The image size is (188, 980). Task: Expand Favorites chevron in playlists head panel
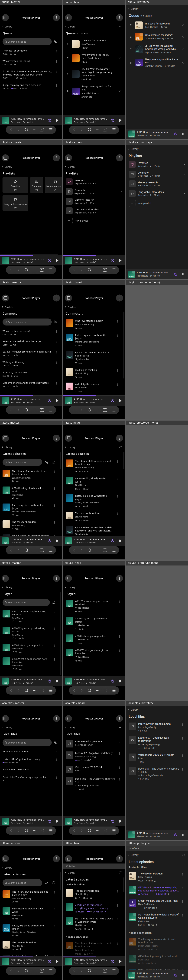[121, 182]
